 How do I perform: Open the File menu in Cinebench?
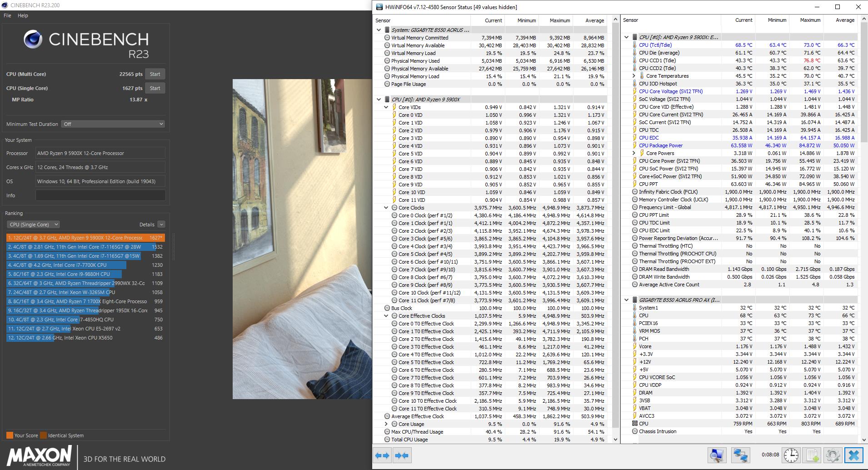pyautogui.click(x=7, y=15)
